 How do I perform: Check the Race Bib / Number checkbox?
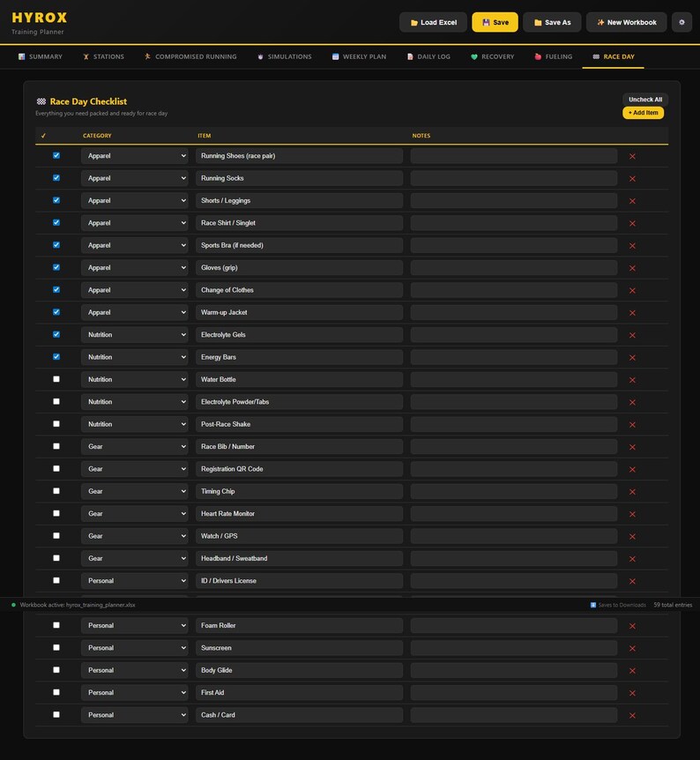click(56, 446)
